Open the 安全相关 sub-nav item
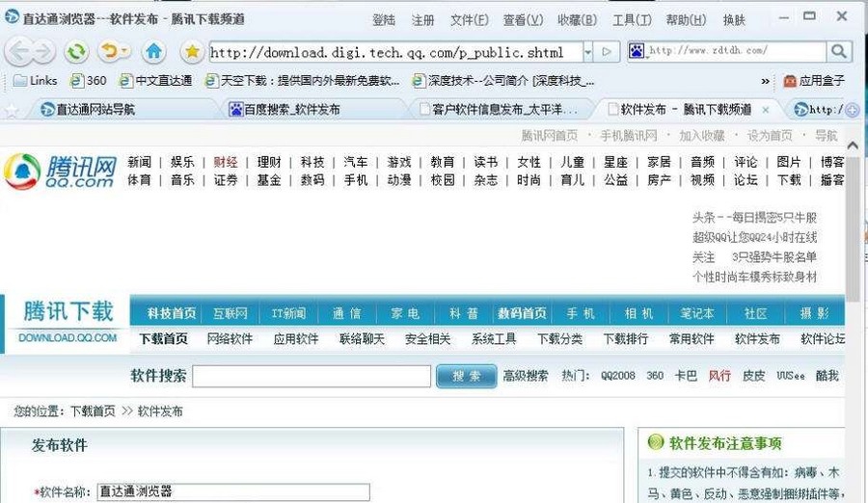Image resolution: width=868 pixels, height=503 pixels. (x=427, y=338)
